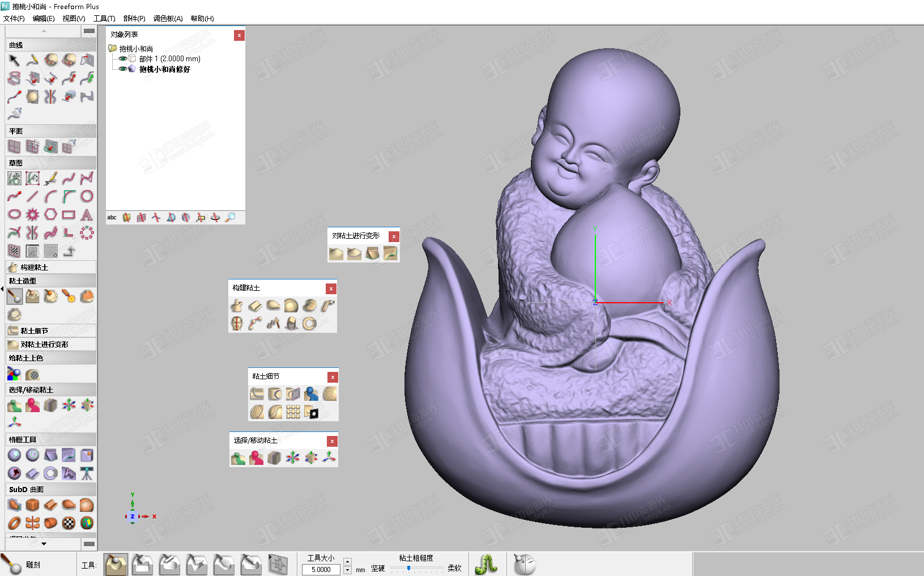The image size is (924, 576).
Task: Click the checkered mask icon under 给粘土上色
Action: [x=33, y=375]
